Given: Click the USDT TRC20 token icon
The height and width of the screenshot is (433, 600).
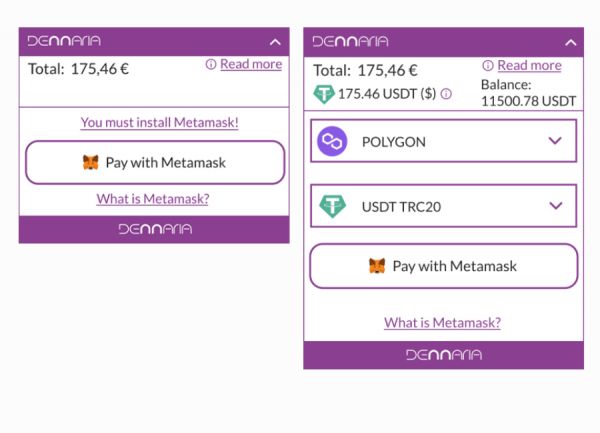Looking at the screenshot, I should [x=332, y=207].
